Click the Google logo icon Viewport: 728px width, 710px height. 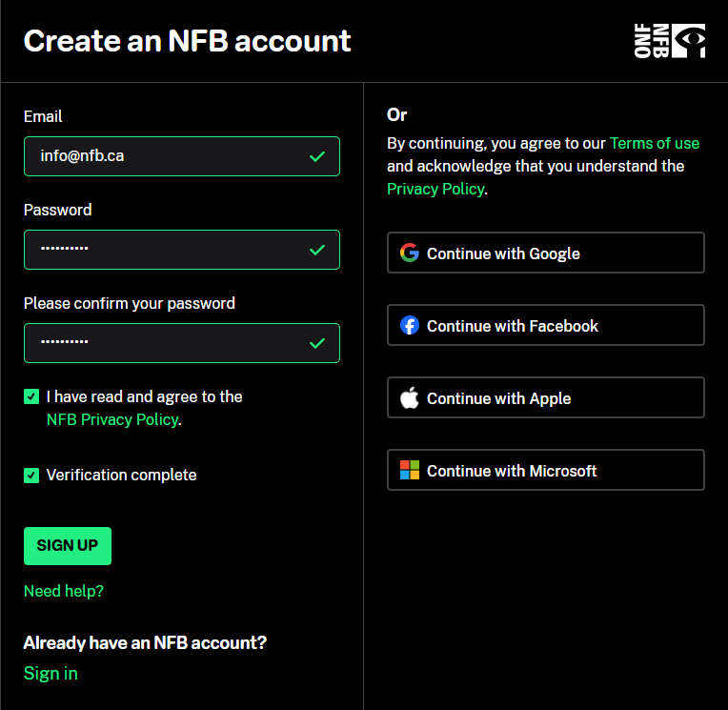pos(410,254)
